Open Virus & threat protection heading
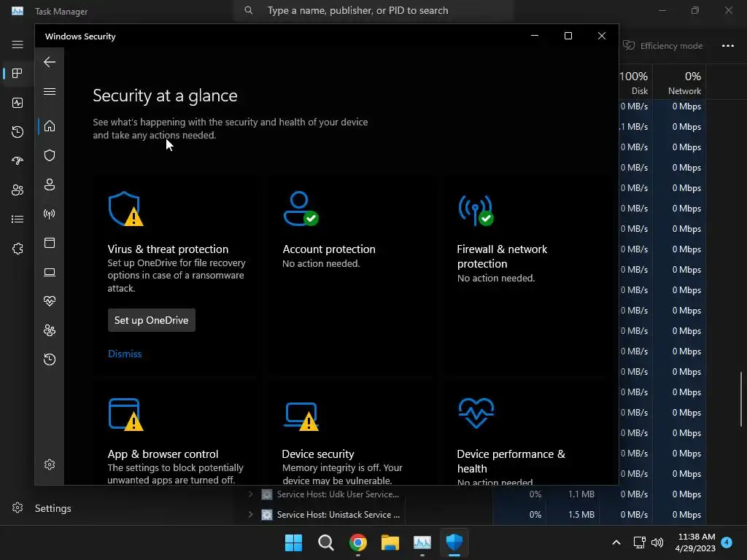The height and width of the screenshot is (560, 747). [x=168, y=249]
